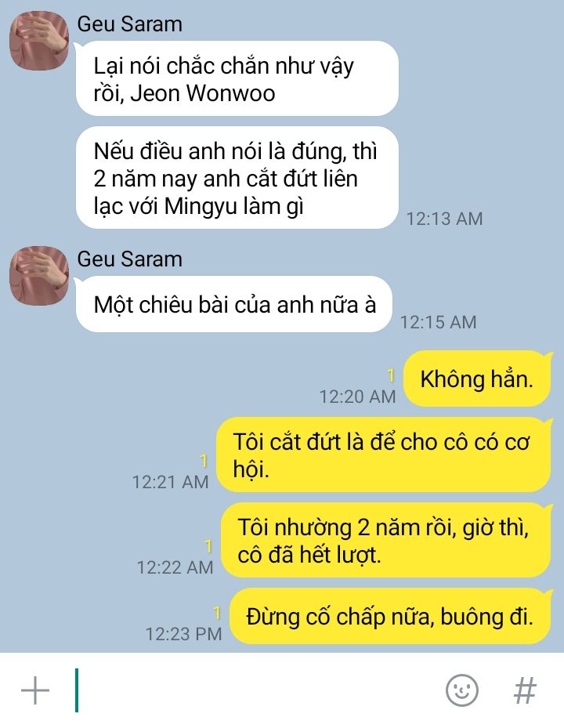The width and height of the screenshot is (564, 728).
Task: Select 'Đừng cố chấp nữa' bubble
Action: pyautogui.click(x=390, y=616)
